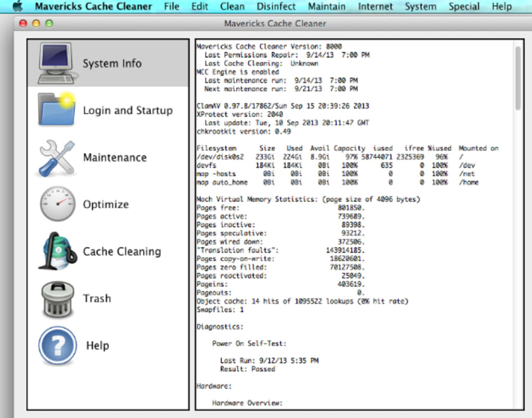
Task: Click the Maintenance label in sidebar
Action: point(115,158)
